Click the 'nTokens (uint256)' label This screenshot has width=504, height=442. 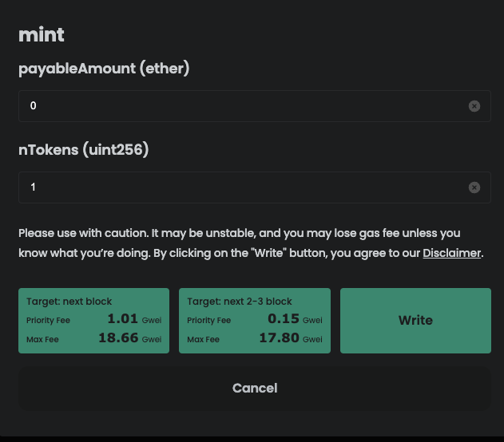click(84, 150)
